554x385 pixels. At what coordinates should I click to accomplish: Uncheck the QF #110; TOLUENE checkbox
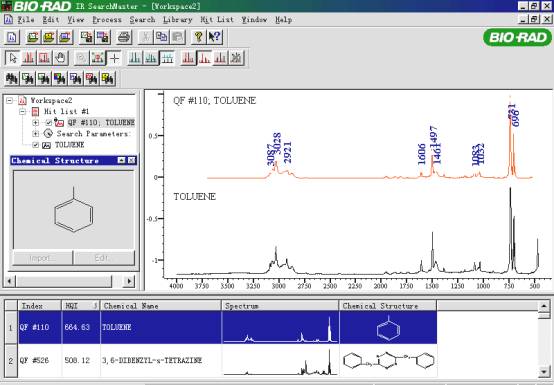(49, 123)
